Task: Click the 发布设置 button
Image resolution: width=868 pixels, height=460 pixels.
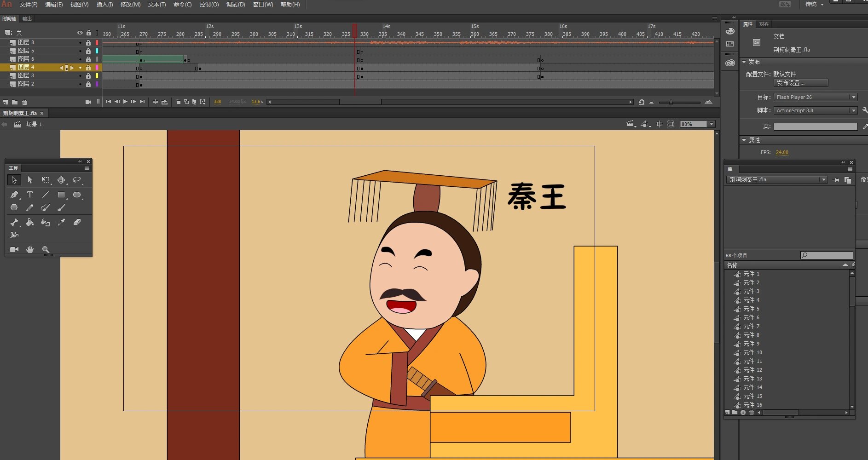Action: tap(801, 83)
